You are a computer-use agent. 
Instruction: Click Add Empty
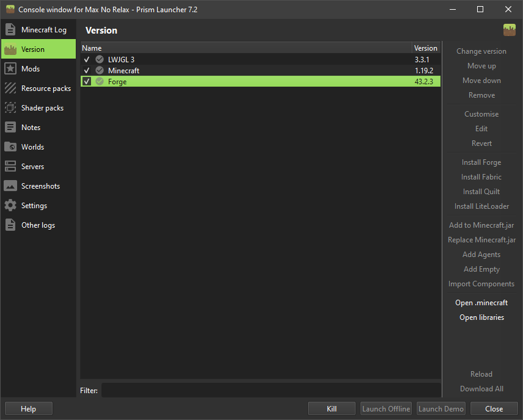coord(481,269)
